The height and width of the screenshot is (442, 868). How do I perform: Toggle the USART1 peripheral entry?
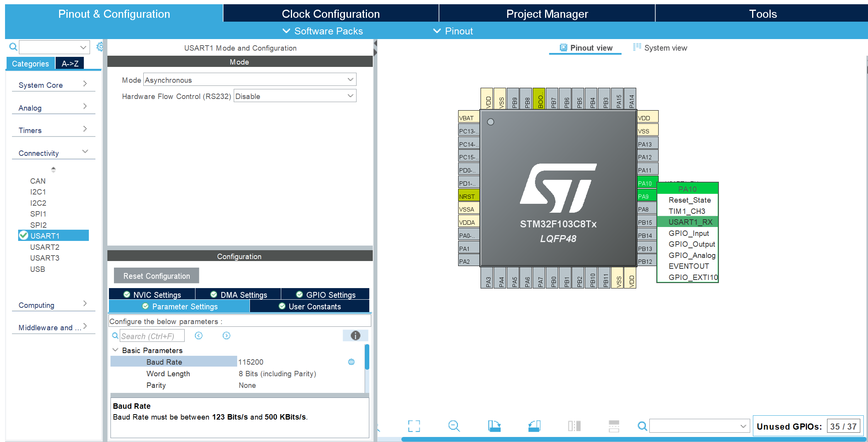(x=45, y=236)
